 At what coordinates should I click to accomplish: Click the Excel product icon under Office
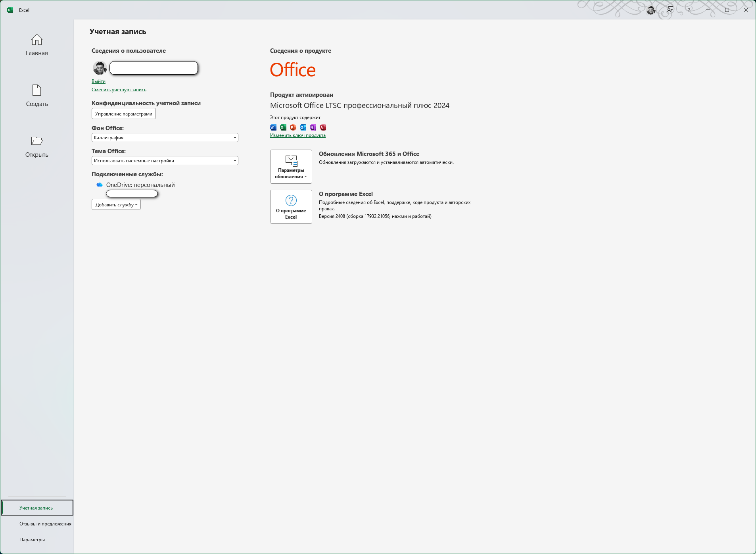click(x=283, y=127)
